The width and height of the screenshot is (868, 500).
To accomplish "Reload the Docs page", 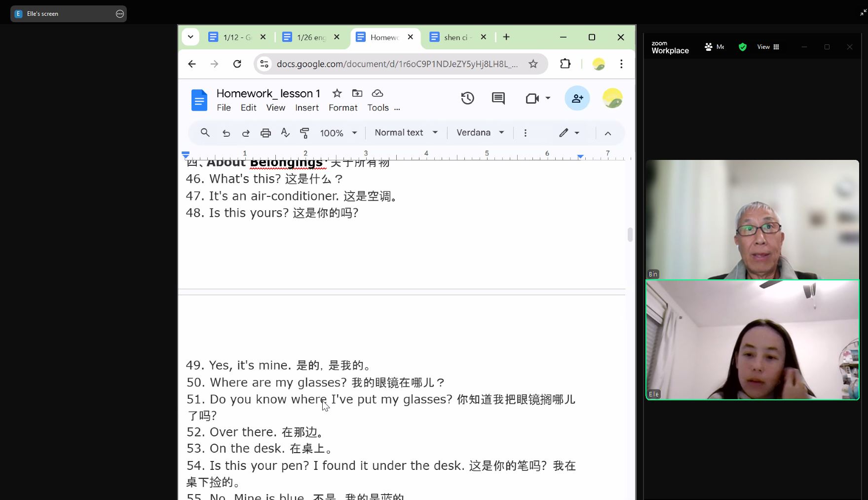I will [x=237, y=64].
